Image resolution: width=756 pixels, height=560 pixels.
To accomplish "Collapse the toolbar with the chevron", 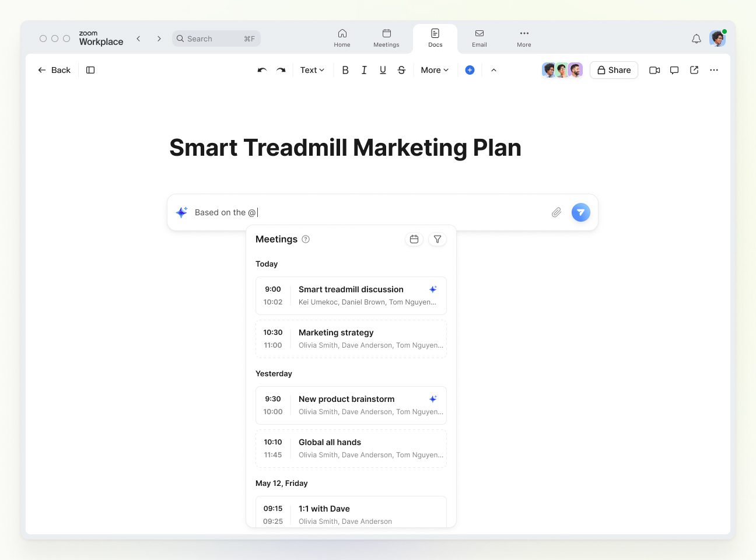I will (494, 70).
